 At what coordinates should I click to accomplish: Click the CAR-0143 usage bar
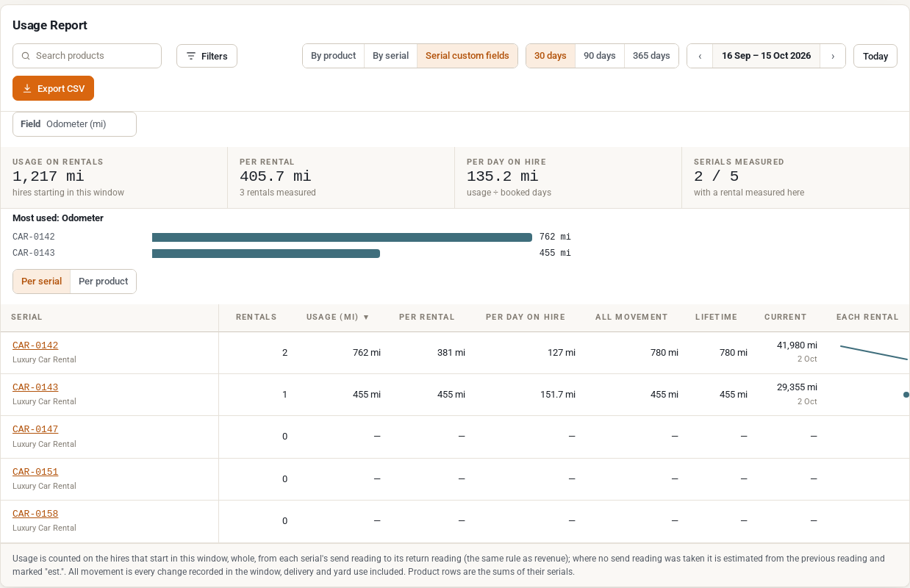click(x=266, y=254)
